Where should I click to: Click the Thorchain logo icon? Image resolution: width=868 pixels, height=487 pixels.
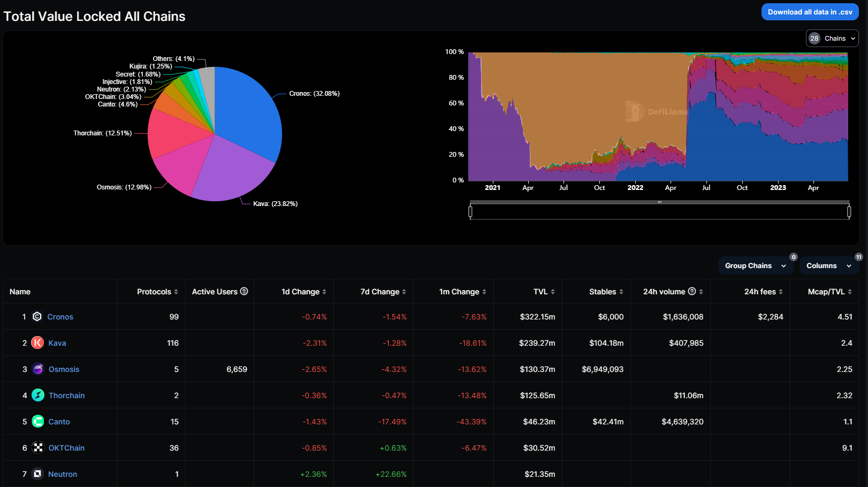38,395
